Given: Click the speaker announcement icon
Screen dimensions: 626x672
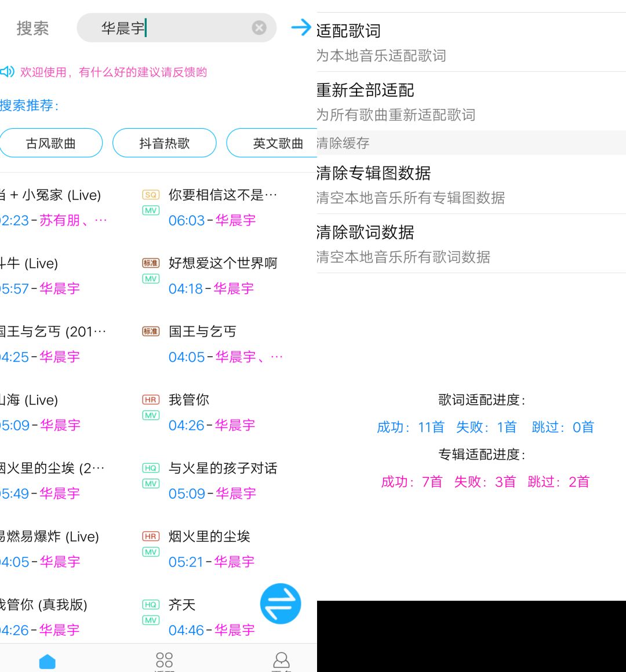Looking at the screenshot, I should click(8, 71).
